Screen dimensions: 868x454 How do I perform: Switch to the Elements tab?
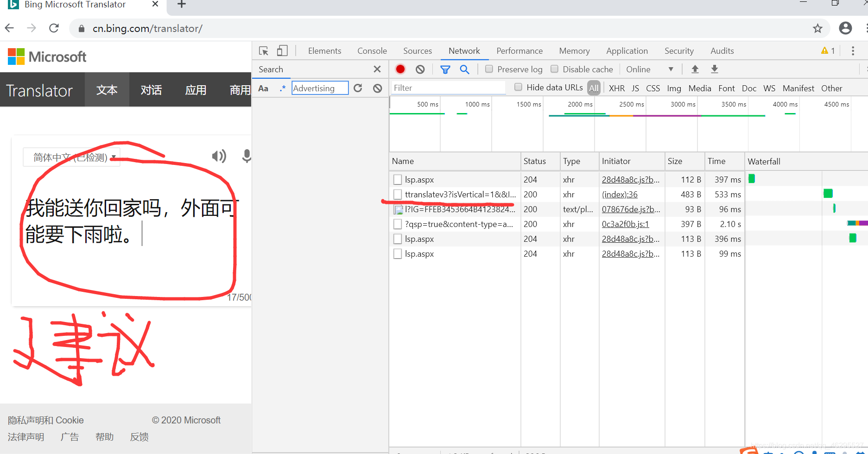(324, 51)
